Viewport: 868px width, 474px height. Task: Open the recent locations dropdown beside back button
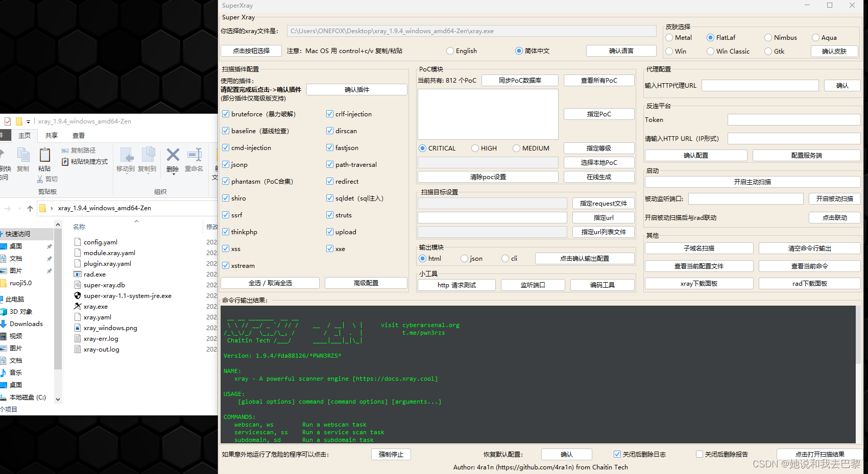[19, 208]
